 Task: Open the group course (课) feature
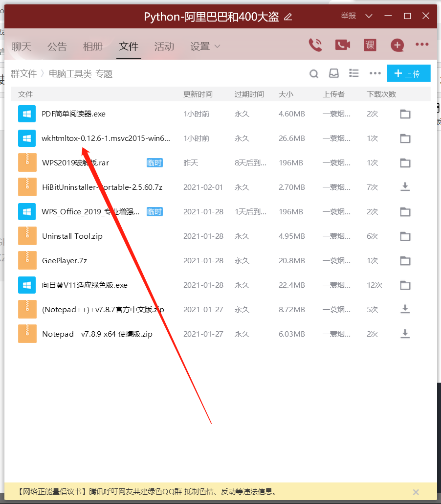(x=370, y=44)
